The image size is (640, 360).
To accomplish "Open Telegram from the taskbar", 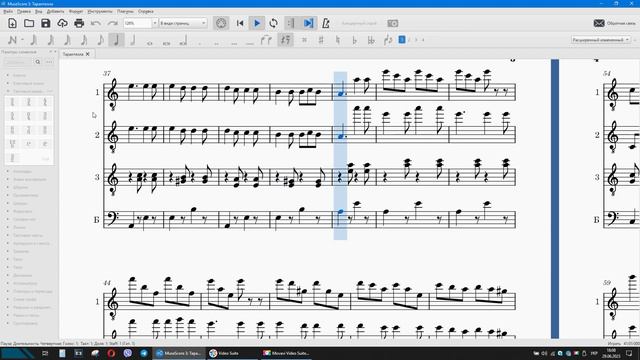I will [144, 353].
